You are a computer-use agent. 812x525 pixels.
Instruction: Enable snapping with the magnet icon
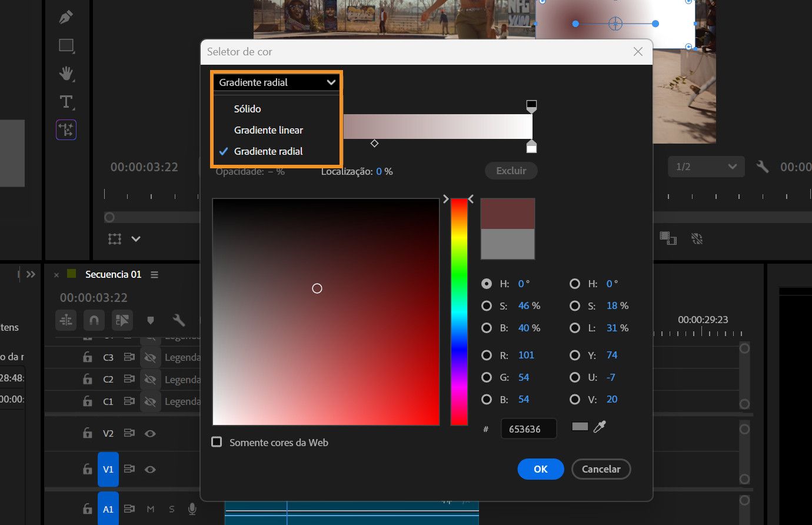[x=95, y=320]
